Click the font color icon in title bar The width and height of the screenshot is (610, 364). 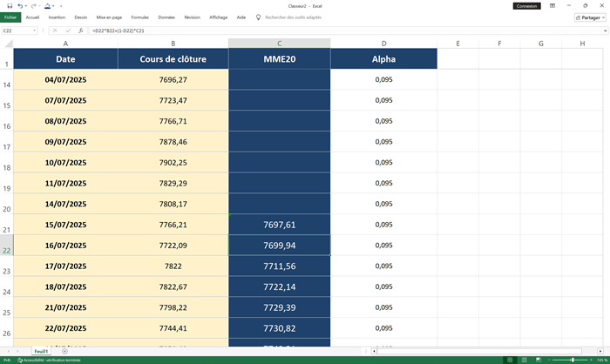(48, 5)
